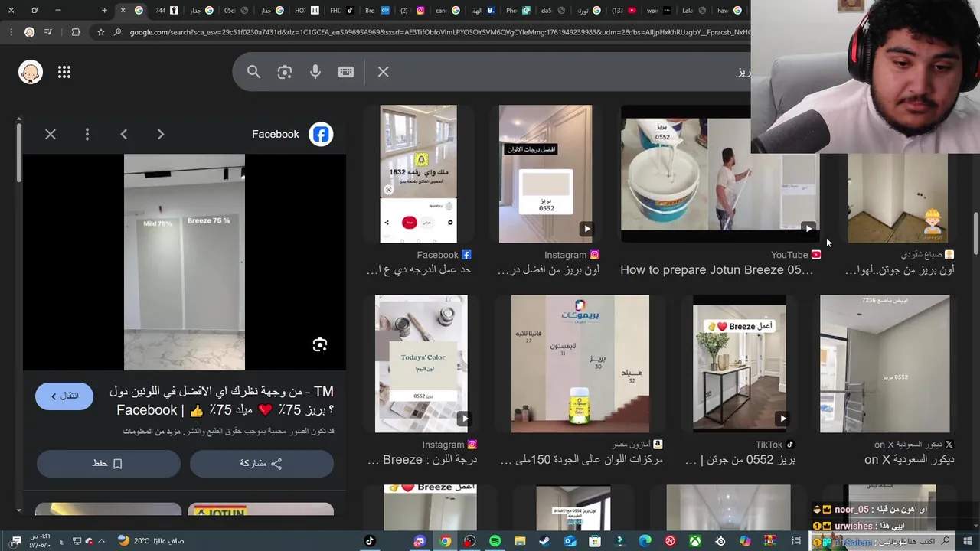Image resolution: width=980 pixels, height=551 pixels.
Task: Open the صباغ شقردي result image
Action: coord(897,197)
